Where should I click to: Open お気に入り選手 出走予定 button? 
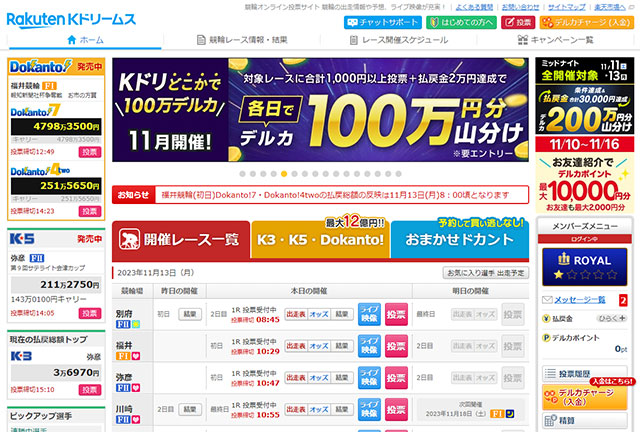pyautogui.click(x=486, y=273)
